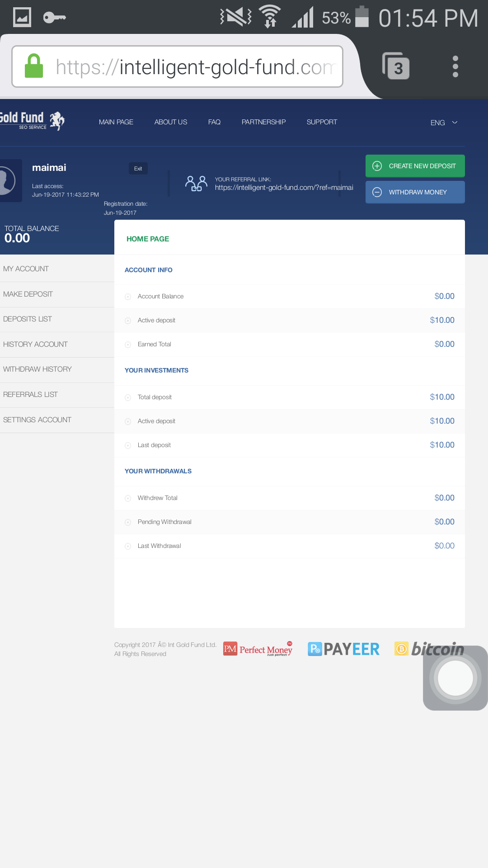The image size is (488, 868).
Task: Tap the Payeer logo
Action: click(x=344, y=649)
